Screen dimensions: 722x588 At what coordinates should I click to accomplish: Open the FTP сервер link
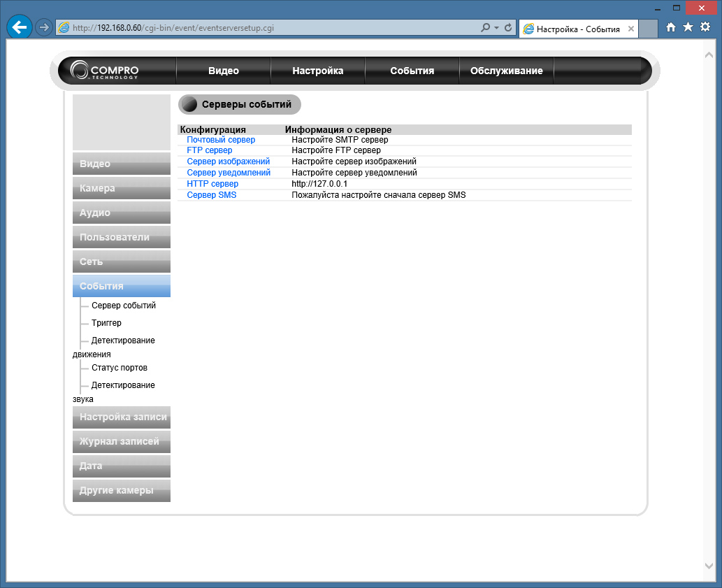tap(210, 150)
